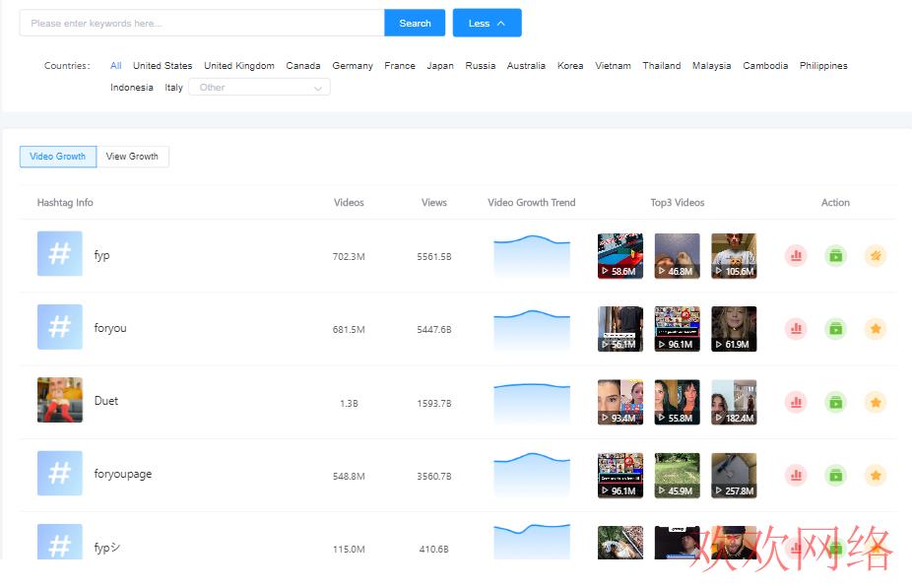Open analytics chart icon for foryoupage row
Viewport: 912px width, 588px height.
point(796,475)
